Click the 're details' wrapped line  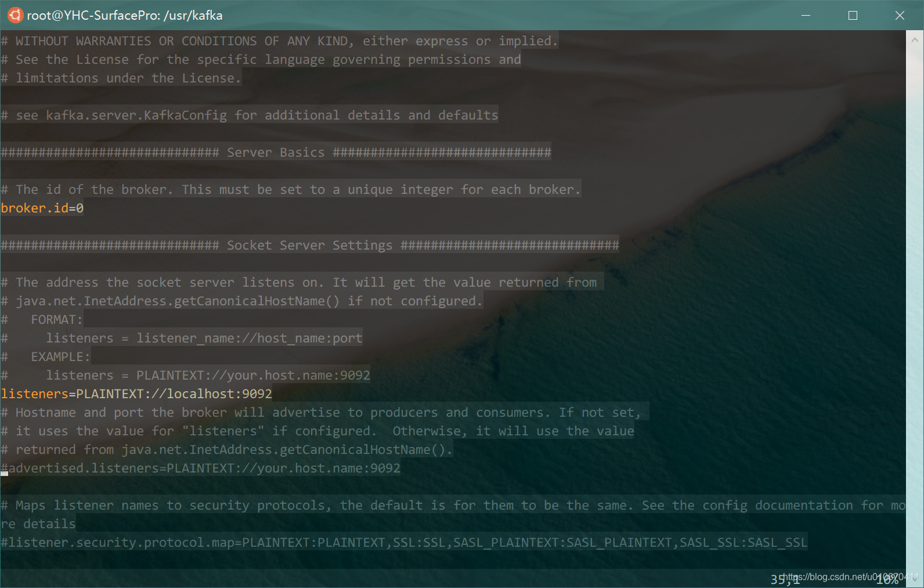tap(38, 524)
